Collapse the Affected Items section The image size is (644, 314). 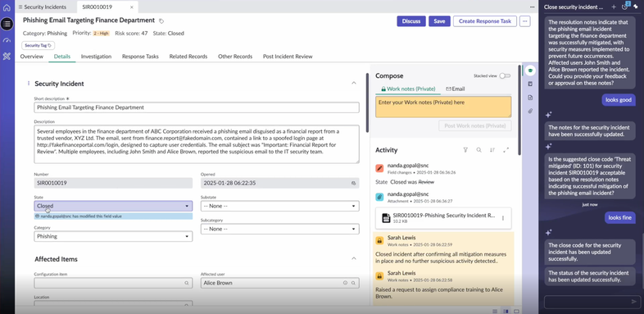[x=354, y=258]
